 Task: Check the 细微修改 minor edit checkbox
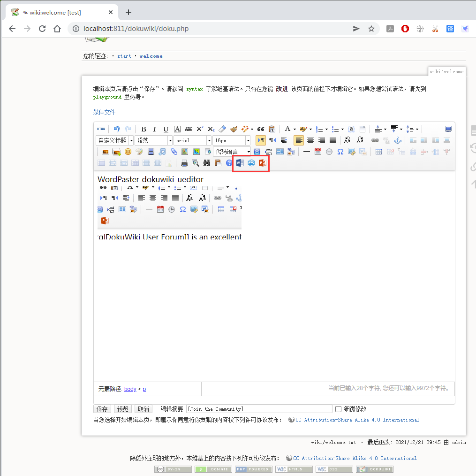(x=338, y=409)
